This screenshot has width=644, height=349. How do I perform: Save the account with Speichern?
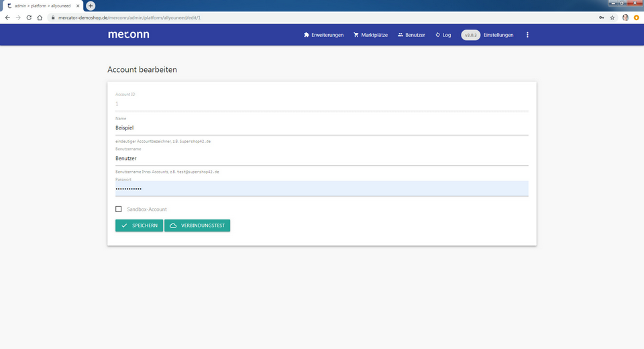click(140, 226)
